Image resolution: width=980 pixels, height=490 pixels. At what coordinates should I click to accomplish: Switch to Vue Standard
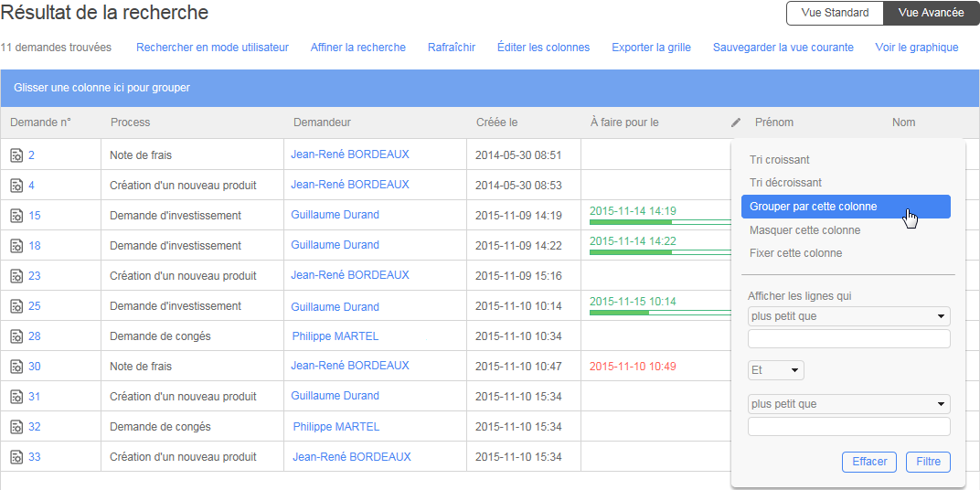pyautogui.click(x=835, y=13)
